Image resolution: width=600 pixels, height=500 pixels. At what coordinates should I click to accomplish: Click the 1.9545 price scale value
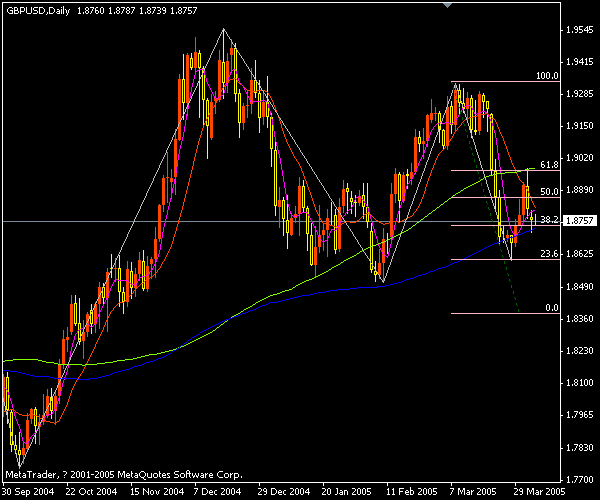(579, 29)
